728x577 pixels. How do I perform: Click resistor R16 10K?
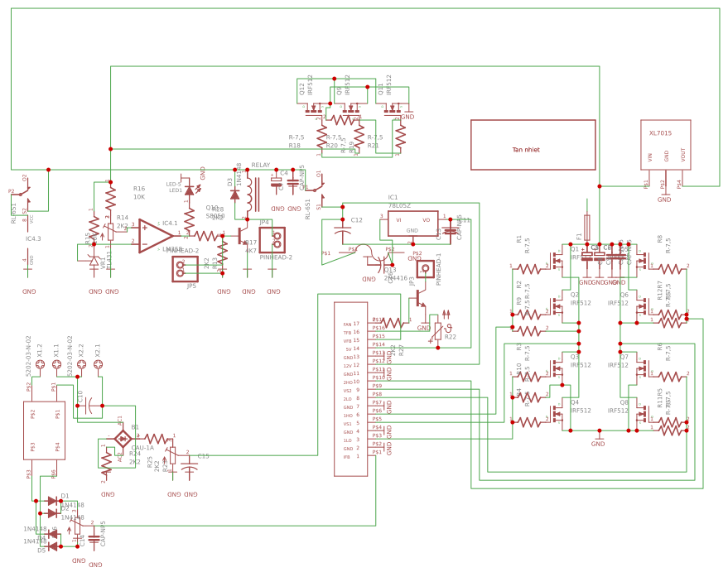pos(109,200)
